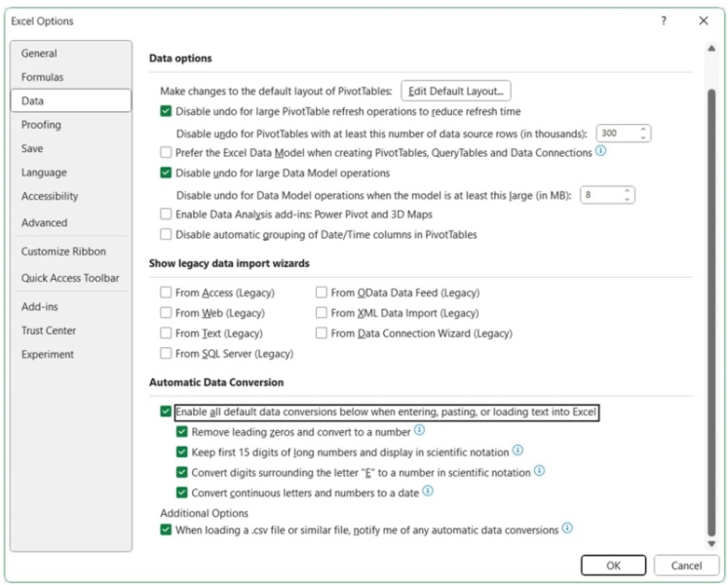Uncheck Enable all default data conversions
Image resolution: width=728 pixels, height=585 pixels.
166,411
